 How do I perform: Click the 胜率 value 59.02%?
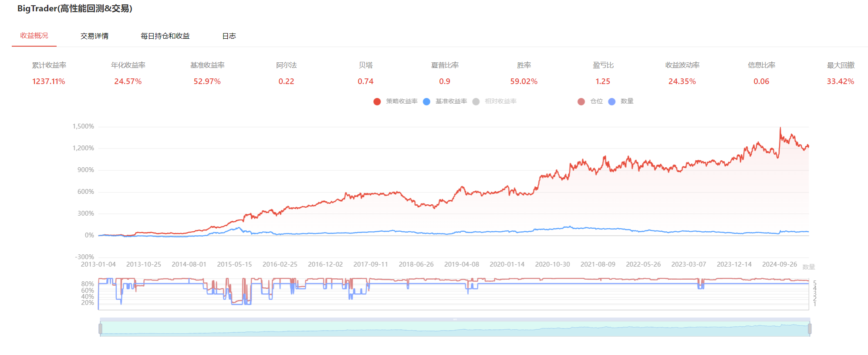tap(524, 81)
